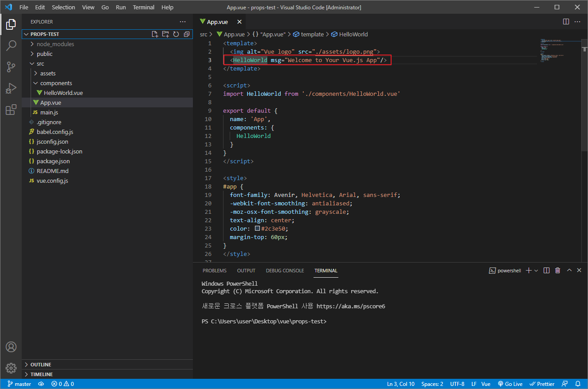Click the master branch status item
Viewport: 588px width, 389px height.
click(20, 384)
